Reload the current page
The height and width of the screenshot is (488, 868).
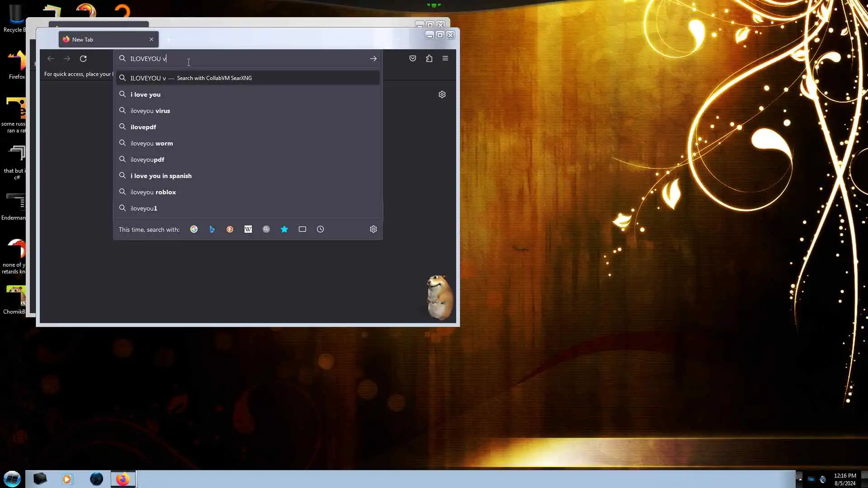(x=83, y=59)
